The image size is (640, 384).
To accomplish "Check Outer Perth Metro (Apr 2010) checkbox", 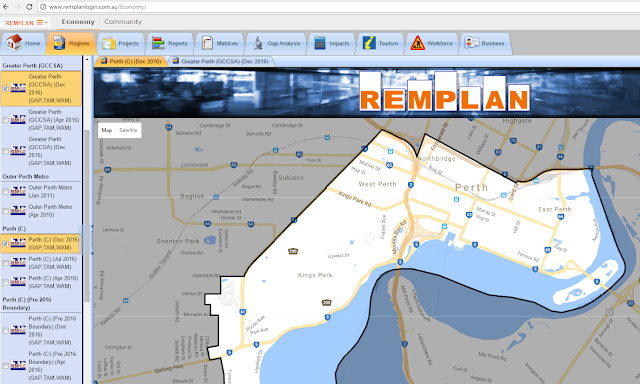I will coord(5,211).
